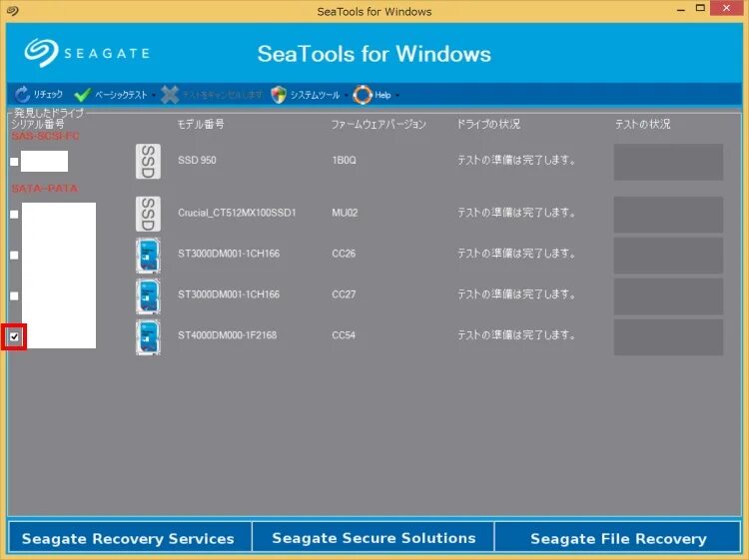
Task: Open the System Tools (システムツール) dropdown arrow
Action: point(346,96)
